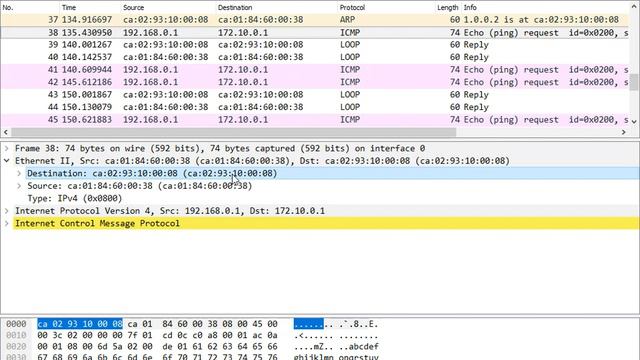Sort by the Source column header

(168, 7)
